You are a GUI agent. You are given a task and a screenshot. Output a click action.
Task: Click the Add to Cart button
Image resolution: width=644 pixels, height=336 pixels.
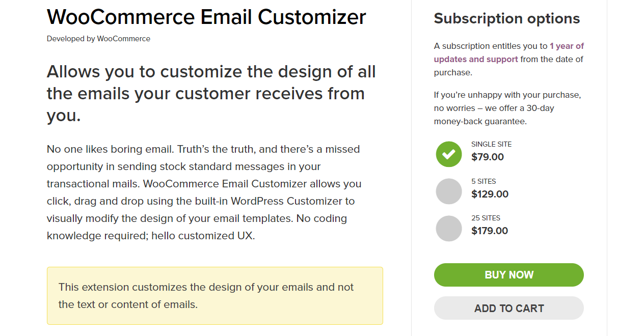pyautogui.click(x=509, y=308)
